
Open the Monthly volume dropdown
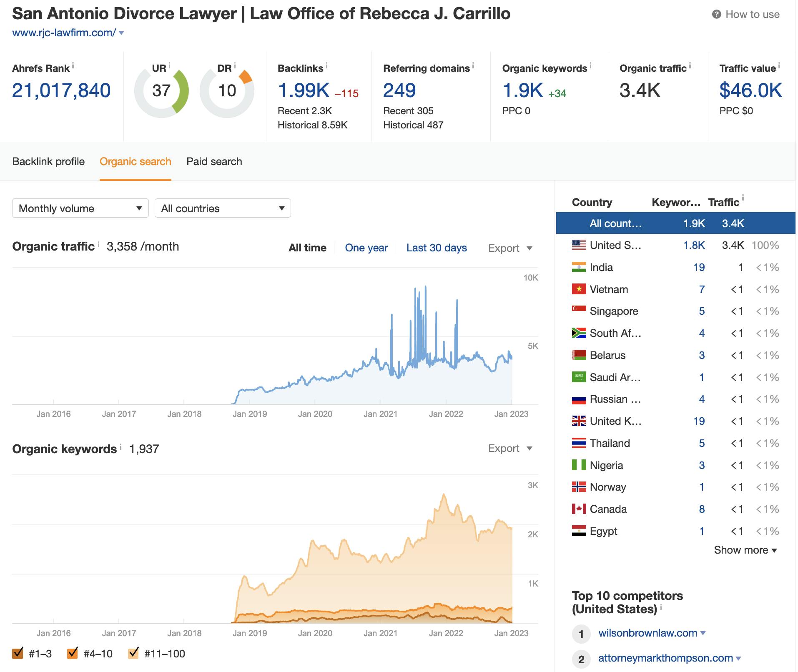(80, 208)
